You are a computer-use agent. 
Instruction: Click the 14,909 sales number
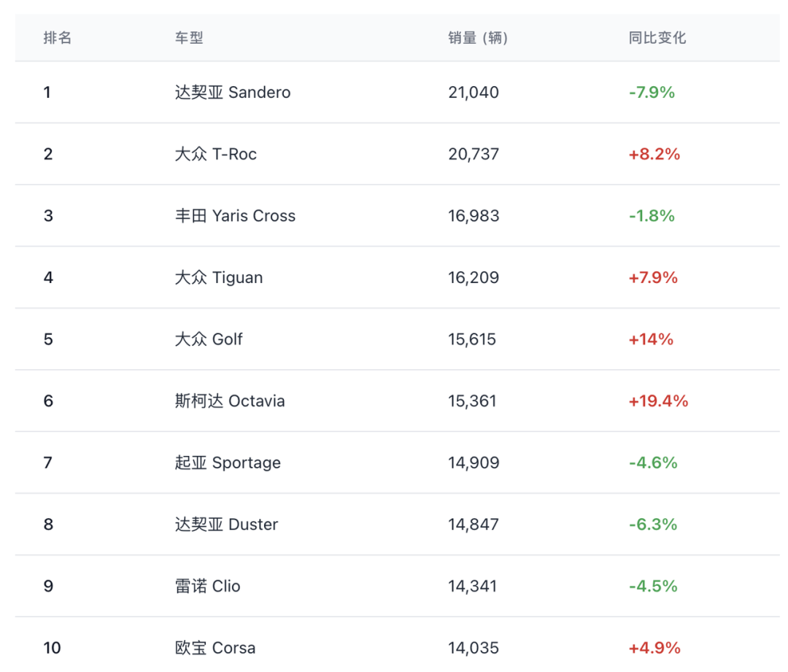(474, 463)
